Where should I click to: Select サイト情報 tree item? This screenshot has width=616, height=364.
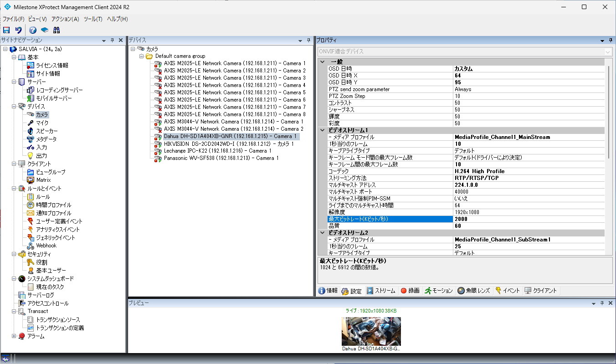(48, 74)
